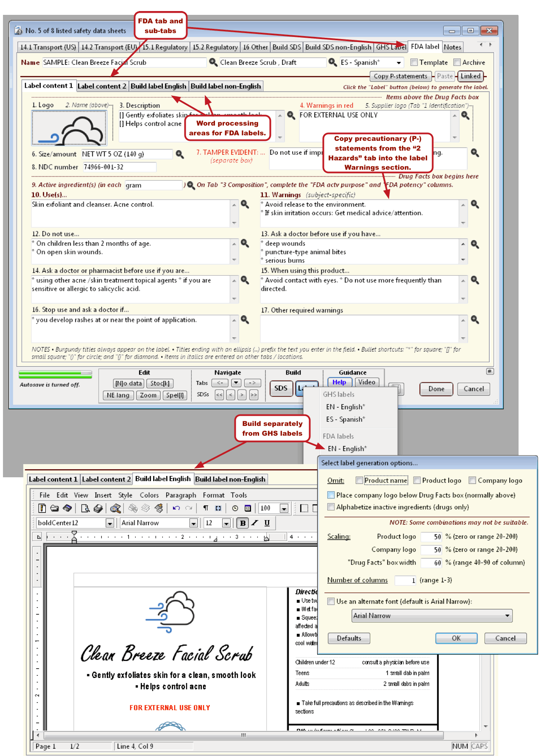Click the Number of columns field
This screenshot has height=756, width=544.
pos(405,580)
